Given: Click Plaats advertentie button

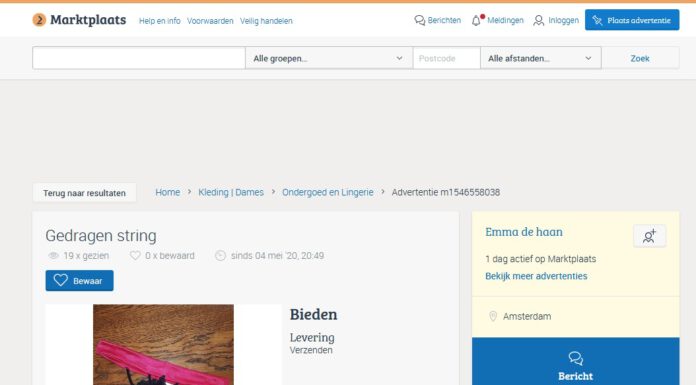Looking at the screenshot, I should click(632, 20).
